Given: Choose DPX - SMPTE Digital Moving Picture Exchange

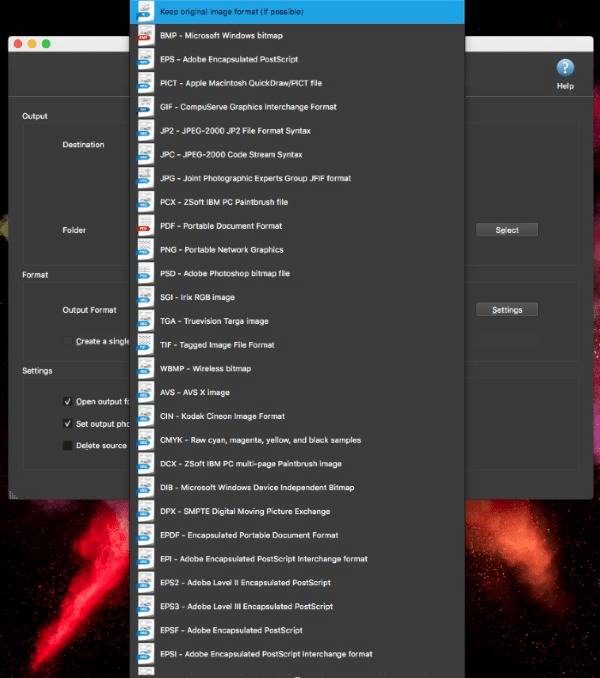Looking at the screenshot, I should 297,511.
